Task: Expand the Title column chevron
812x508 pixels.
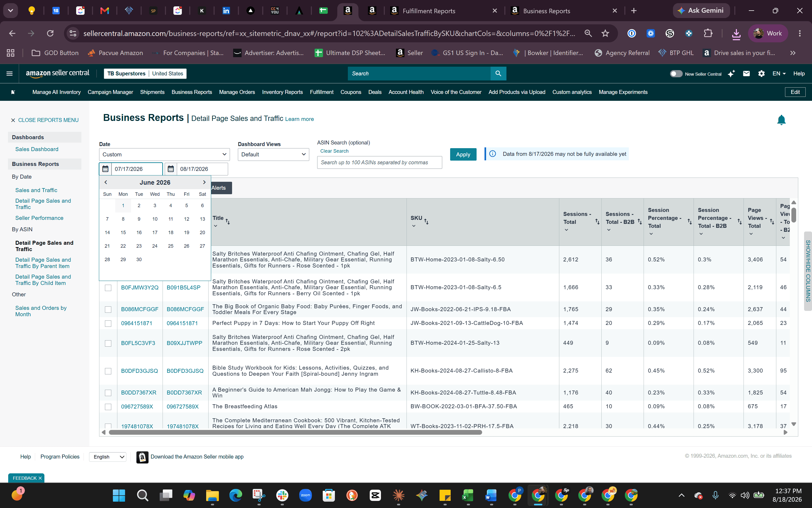Action: [215, 226]
